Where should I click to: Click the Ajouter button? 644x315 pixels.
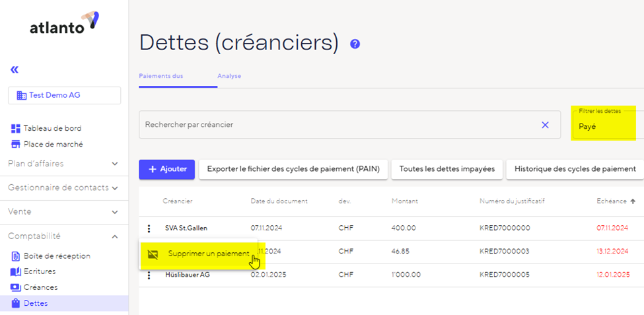click(x=166, y=169)
